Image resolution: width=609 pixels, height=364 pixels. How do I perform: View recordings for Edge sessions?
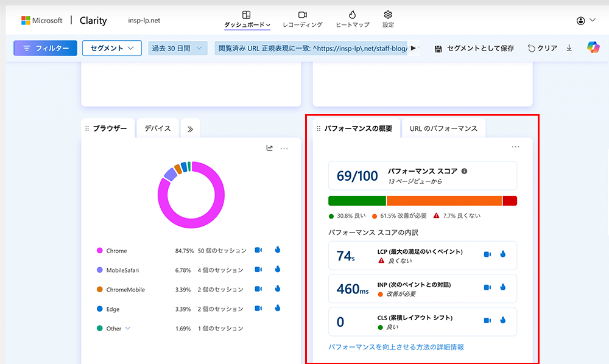click(258, 309)
